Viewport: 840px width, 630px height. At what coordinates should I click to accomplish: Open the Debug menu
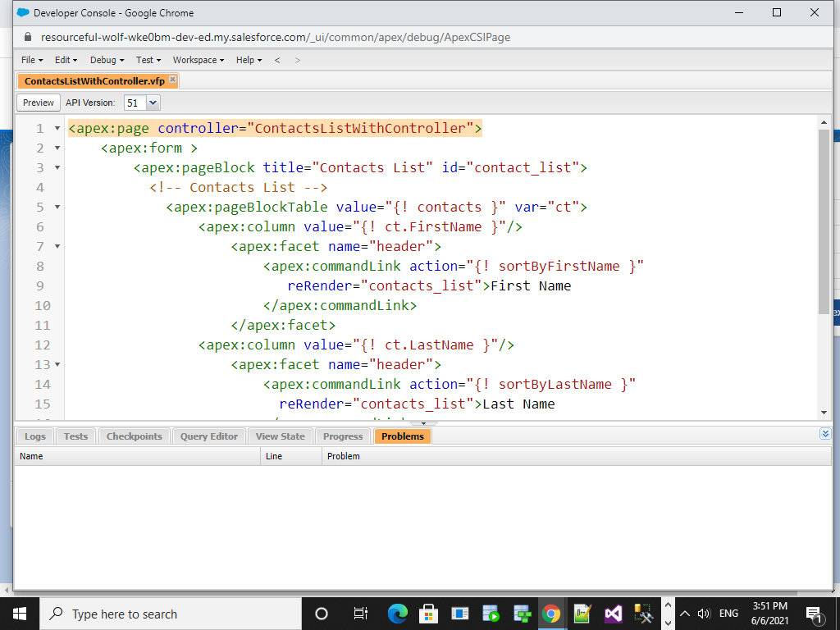(105, 60)
